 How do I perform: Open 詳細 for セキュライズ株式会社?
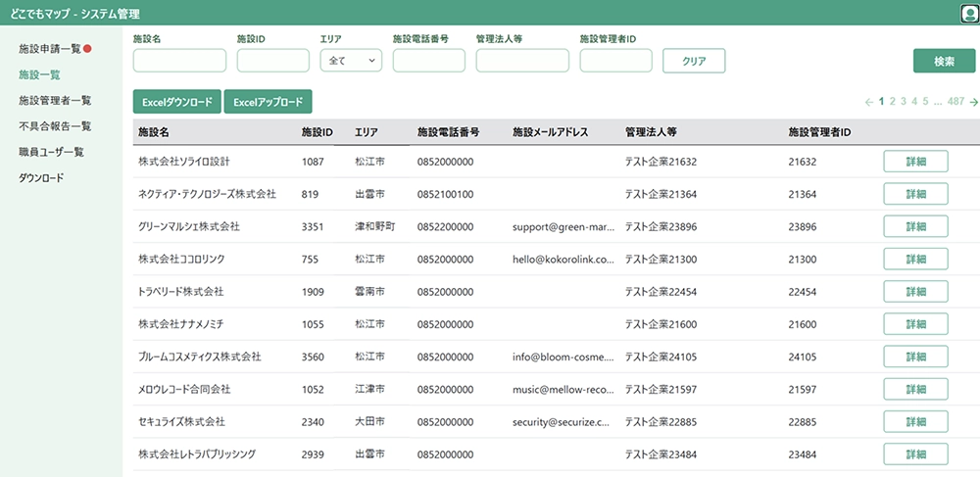point(915,421)
